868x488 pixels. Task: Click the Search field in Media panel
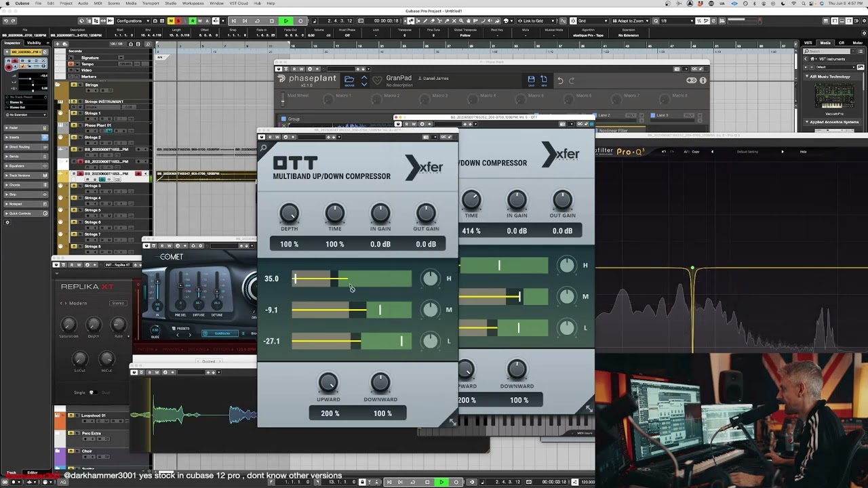(827, 51)
